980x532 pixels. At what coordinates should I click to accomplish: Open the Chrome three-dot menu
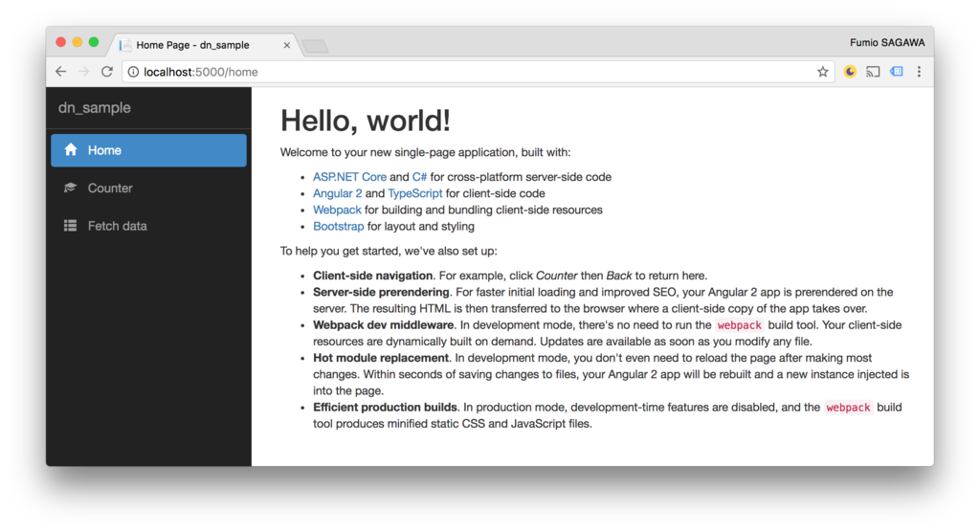pyautogui.click(x=919, y=72)
